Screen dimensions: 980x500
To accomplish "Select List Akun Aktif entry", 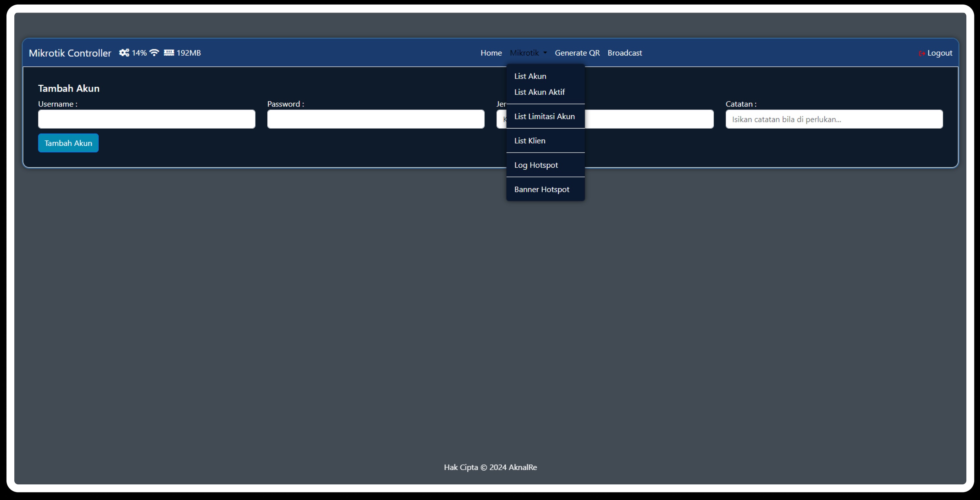I will coord(539,92).
